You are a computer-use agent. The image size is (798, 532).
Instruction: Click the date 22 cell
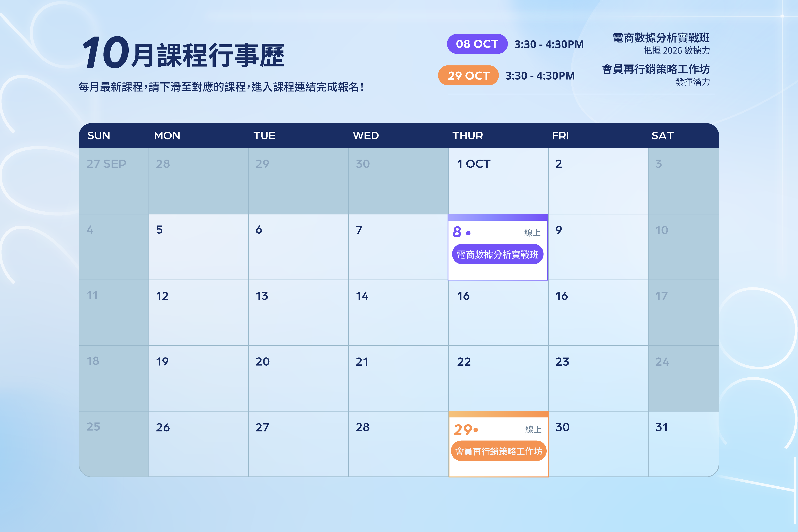tap(498, 379)
